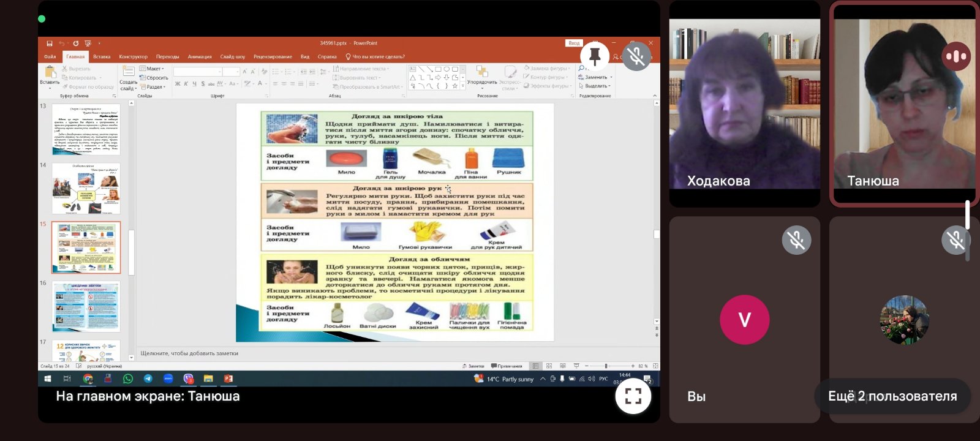Click the PowerPoint save icon
The height and width of the screenshot is (441, 980).
[50, 43]
